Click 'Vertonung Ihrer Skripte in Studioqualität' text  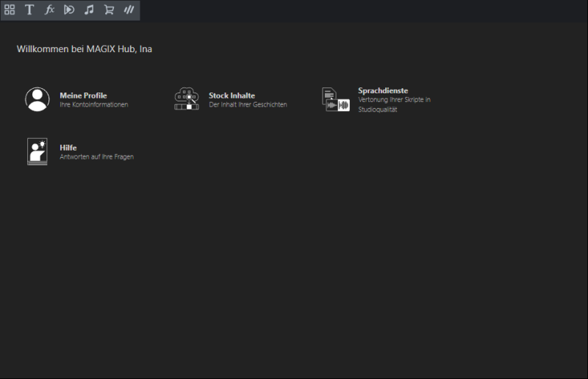click(394, 104)
